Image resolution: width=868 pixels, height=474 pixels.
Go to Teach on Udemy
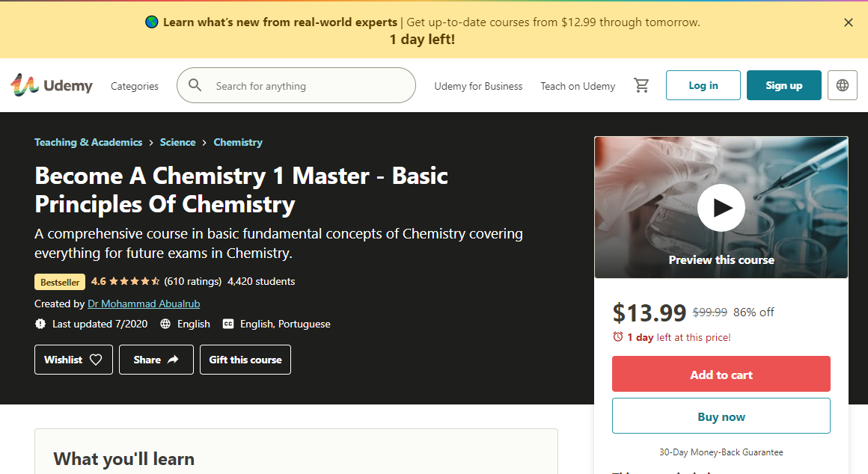coord(578,86)
